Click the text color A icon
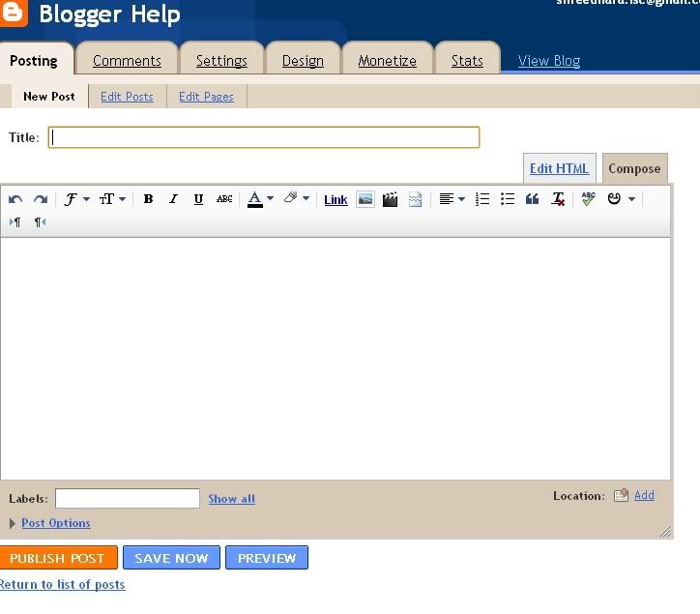The image size is (700, 614). coord(255,199)
